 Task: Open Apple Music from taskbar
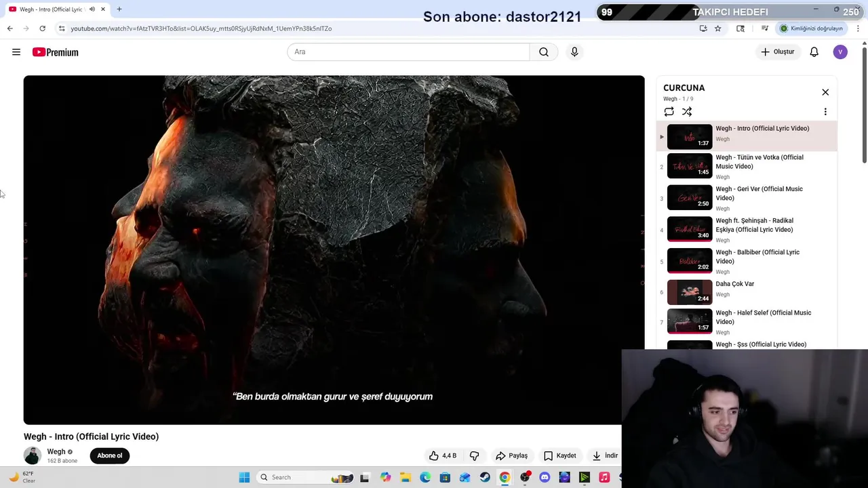[x=604, y=477]
